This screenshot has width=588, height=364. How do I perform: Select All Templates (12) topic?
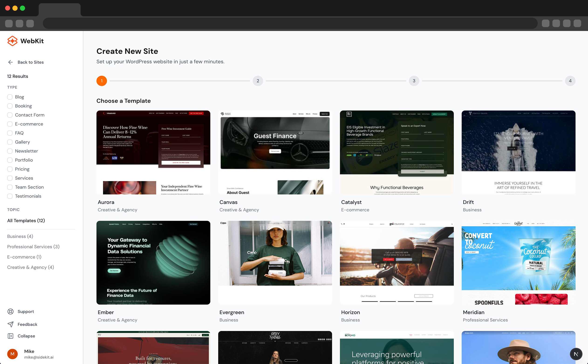point(26,221)
